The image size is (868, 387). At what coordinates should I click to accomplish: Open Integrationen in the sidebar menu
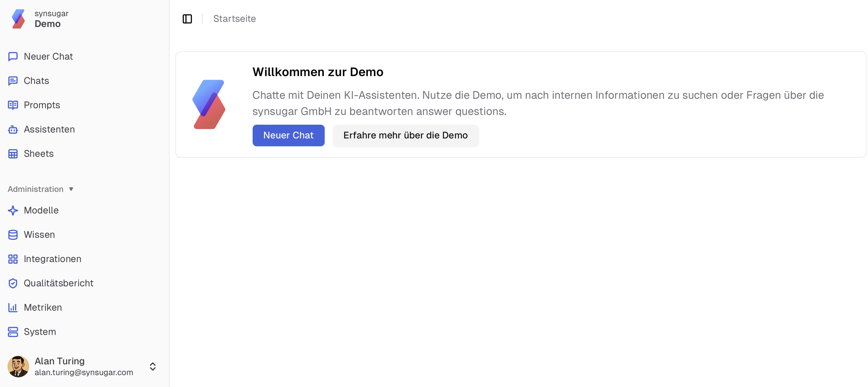(x=52, y=259)
